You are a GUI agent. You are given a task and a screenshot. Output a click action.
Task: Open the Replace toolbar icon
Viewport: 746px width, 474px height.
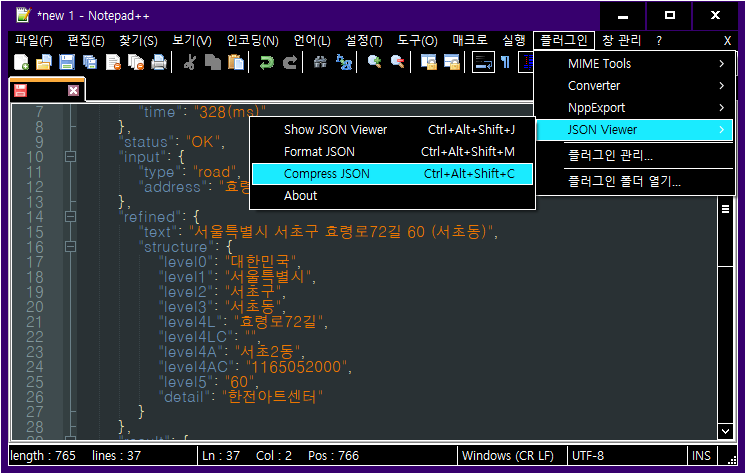[344, 62]
